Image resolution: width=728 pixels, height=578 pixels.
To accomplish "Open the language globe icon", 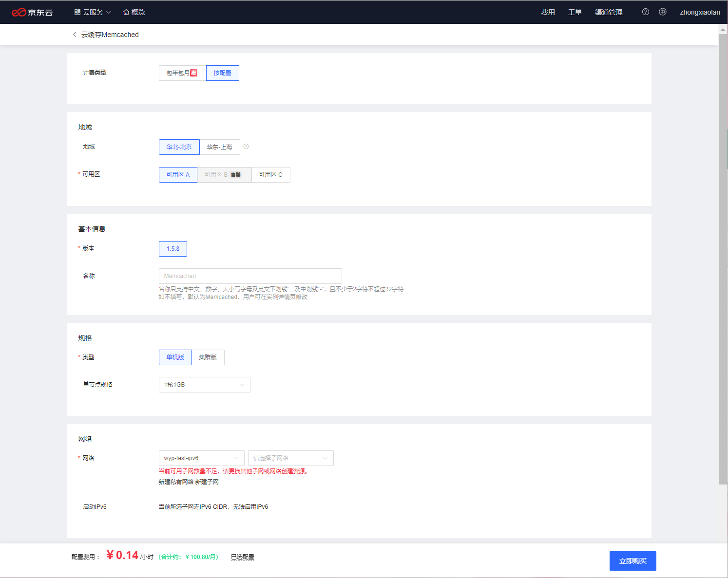I will pyautogui.click(x=663, y=12).
